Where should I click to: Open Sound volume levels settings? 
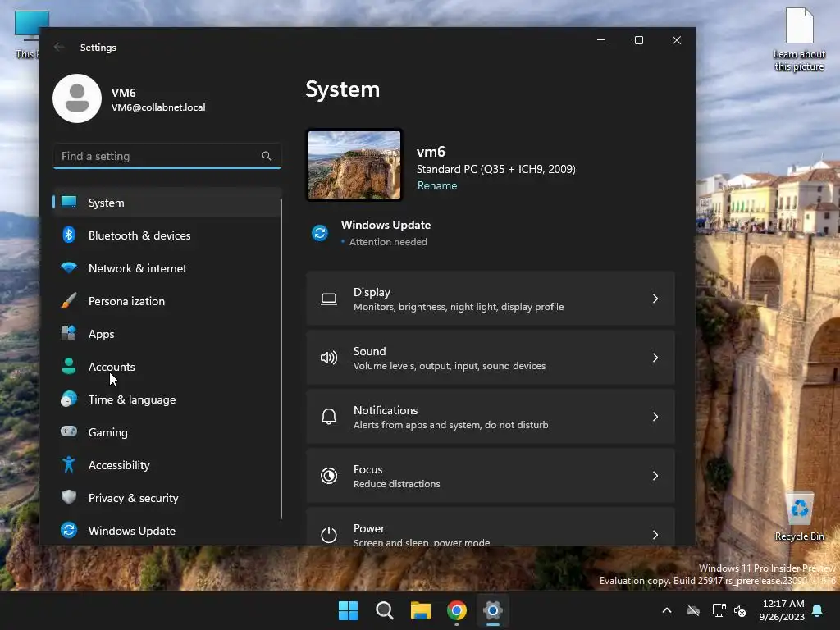[491, 358]
